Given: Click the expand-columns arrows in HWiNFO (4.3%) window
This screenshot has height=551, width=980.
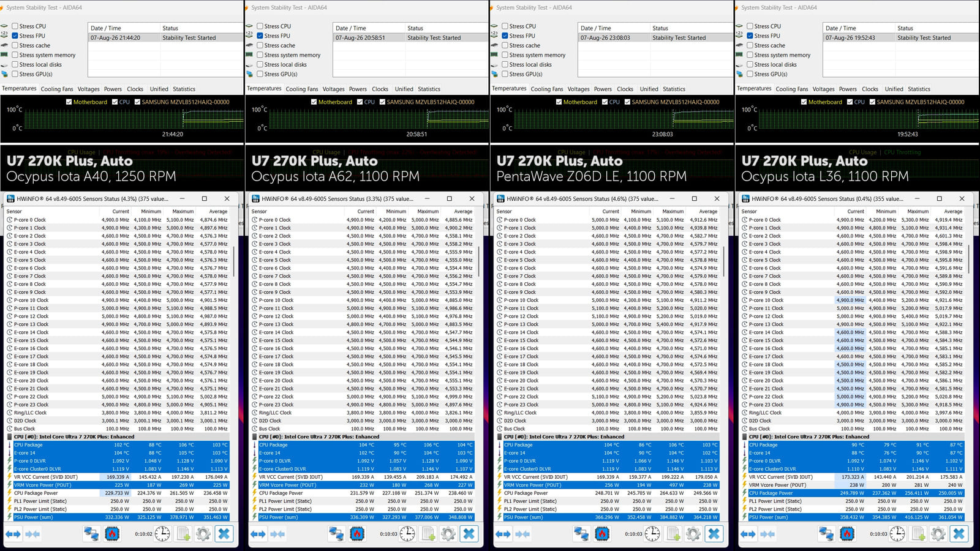Looking at the screenshot, I should click(13, 534).
